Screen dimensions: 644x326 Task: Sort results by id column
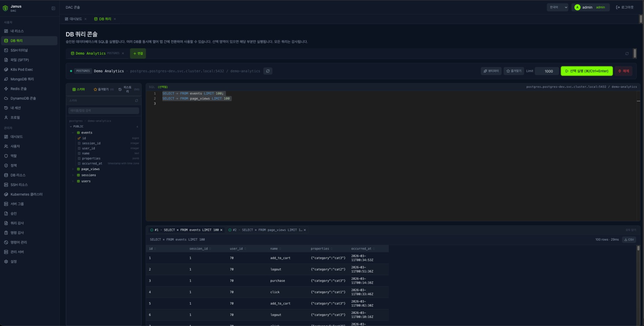153,249
